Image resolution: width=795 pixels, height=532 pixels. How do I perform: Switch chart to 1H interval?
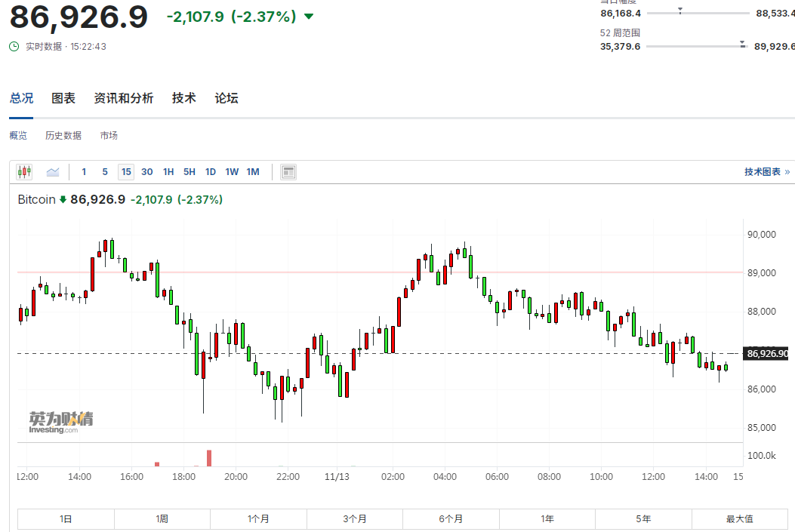coord(168,171)
